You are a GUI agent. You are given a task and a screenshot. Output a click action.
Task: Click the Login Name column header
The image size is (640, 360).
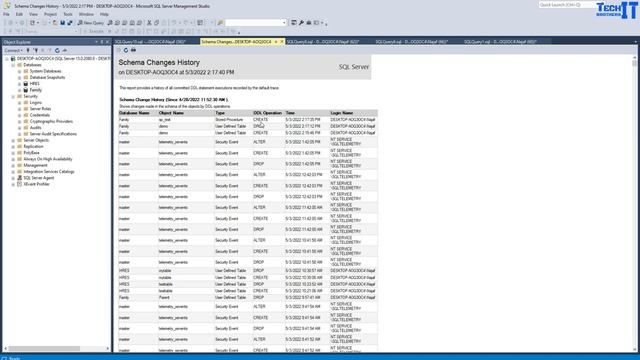tap(342, 113)
